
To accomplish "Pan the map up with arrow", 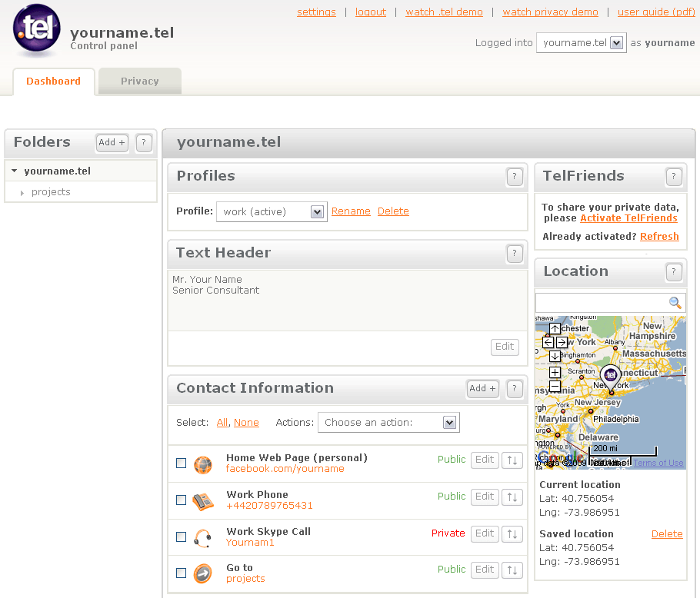I will point(555,329).
